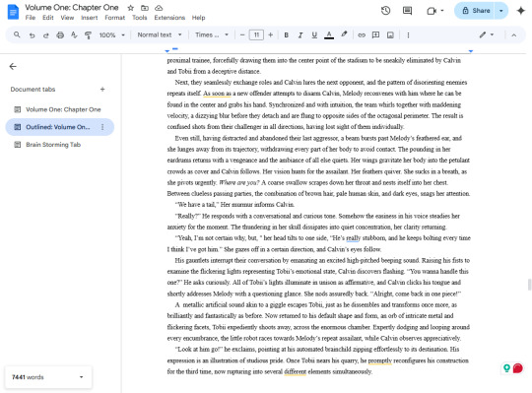Undo the last action
Screen dimensions: 532x393
[32, 35]
